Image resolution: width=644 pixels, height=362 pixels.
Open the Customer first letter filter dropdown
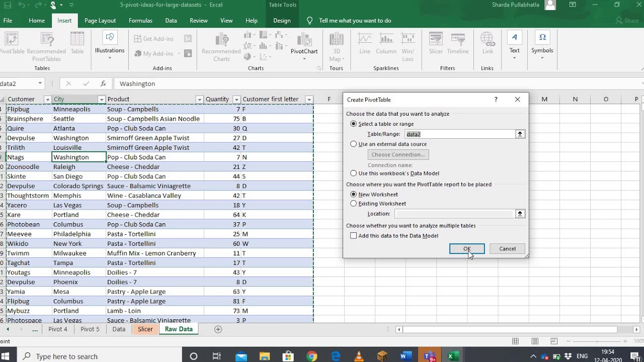click(309, 100)
